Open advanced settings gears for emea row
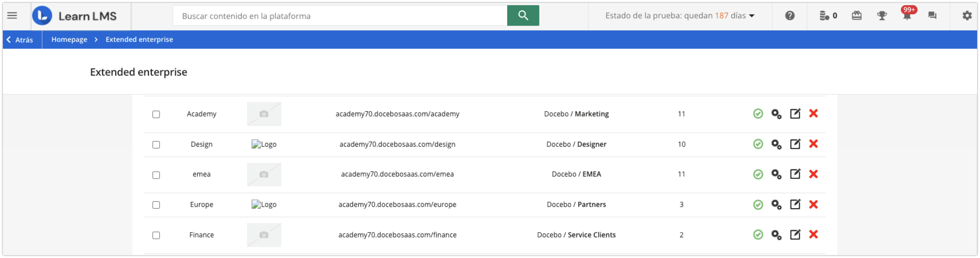 776,174
